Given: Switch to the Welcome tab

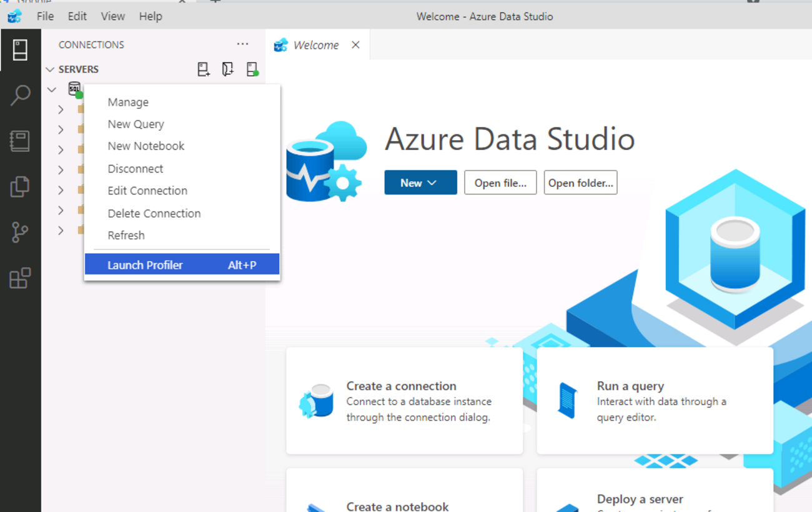Looking at the screenshot, I should tap(317, 44).
